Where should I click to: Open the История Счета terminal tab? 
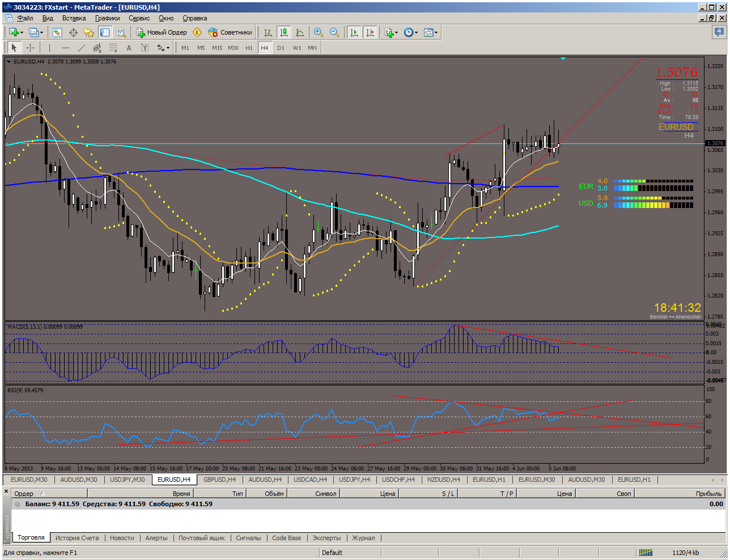click(77, 538)
